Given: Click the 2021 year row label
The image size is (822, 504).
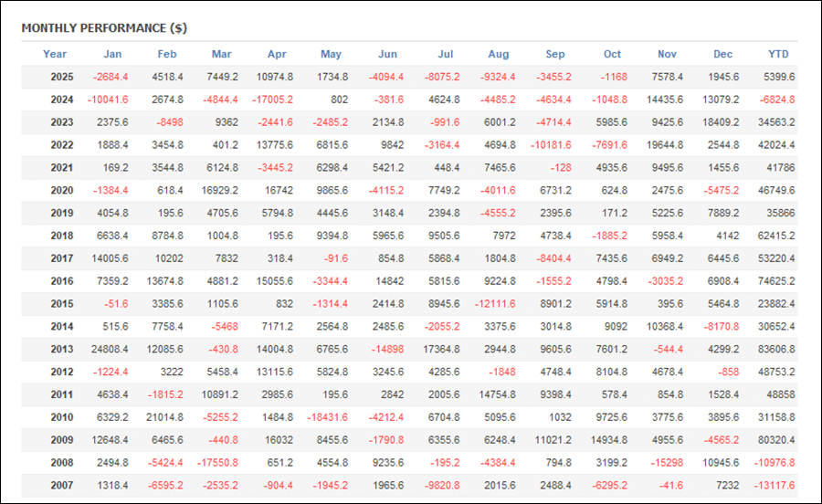Looking at the screenshot, I should point(61,168).
